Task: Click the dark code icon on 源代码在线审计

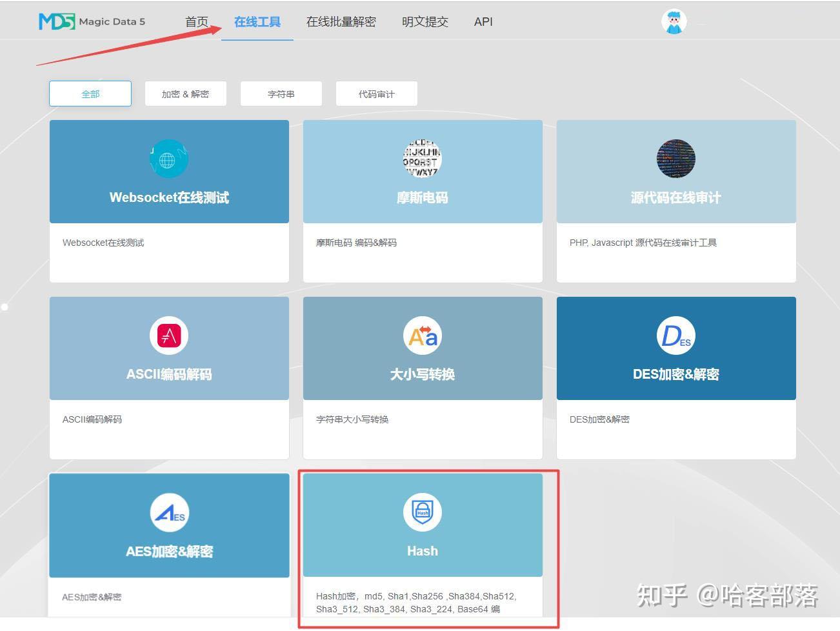Action: 675,159
